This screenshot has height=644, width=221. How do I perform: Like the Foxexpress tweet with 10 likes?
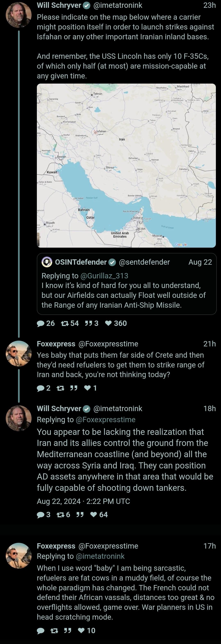click(81, 631)
